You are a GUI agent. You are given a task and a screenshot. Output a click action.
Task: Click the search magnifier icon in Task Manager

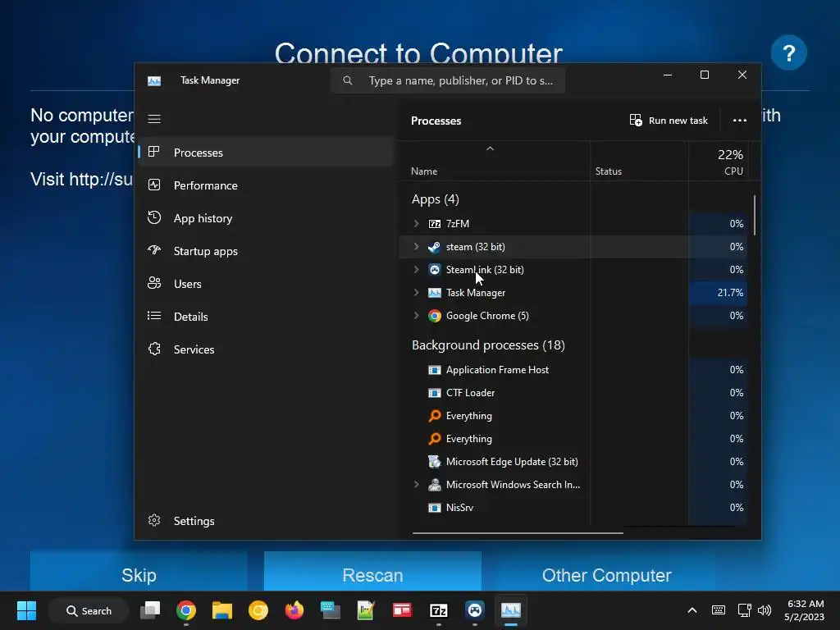click(348, 80)
